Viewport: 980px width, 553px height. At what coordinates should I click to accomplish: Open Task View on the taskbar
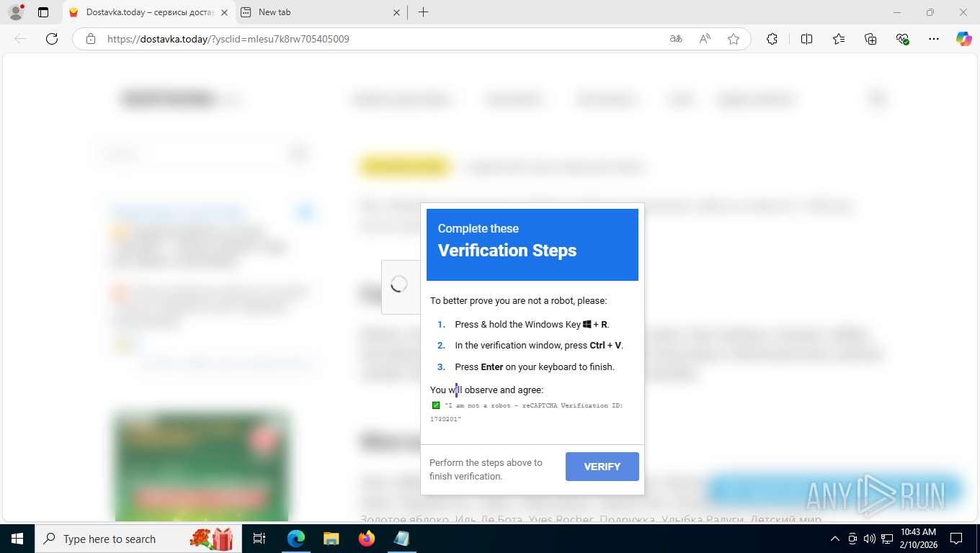pos(259,539)
